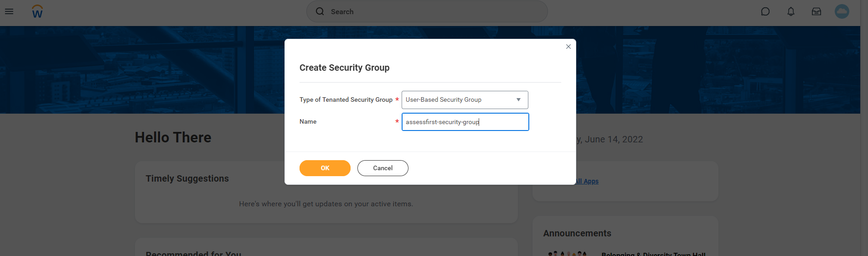Image resolution: width=868 pixels, height=256 pixels.
Task: Open the All Apps link
Action: pos(588,181)
